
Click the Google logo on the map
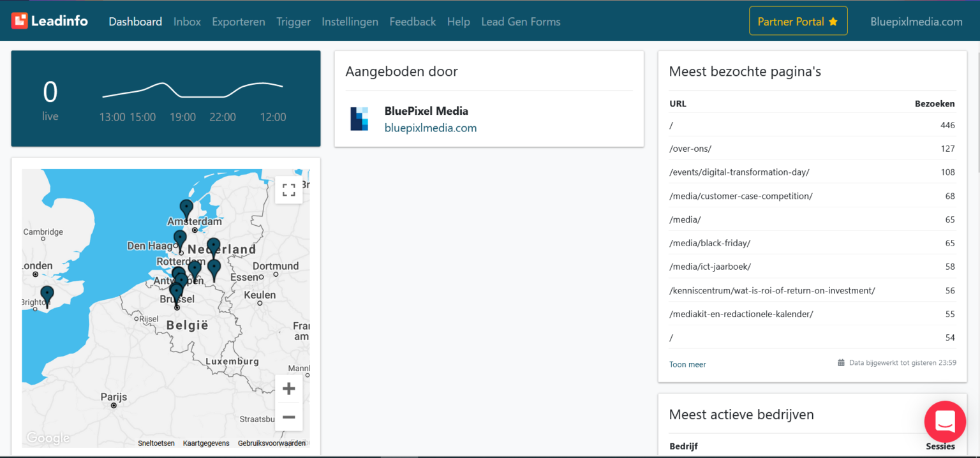point(48,438)
